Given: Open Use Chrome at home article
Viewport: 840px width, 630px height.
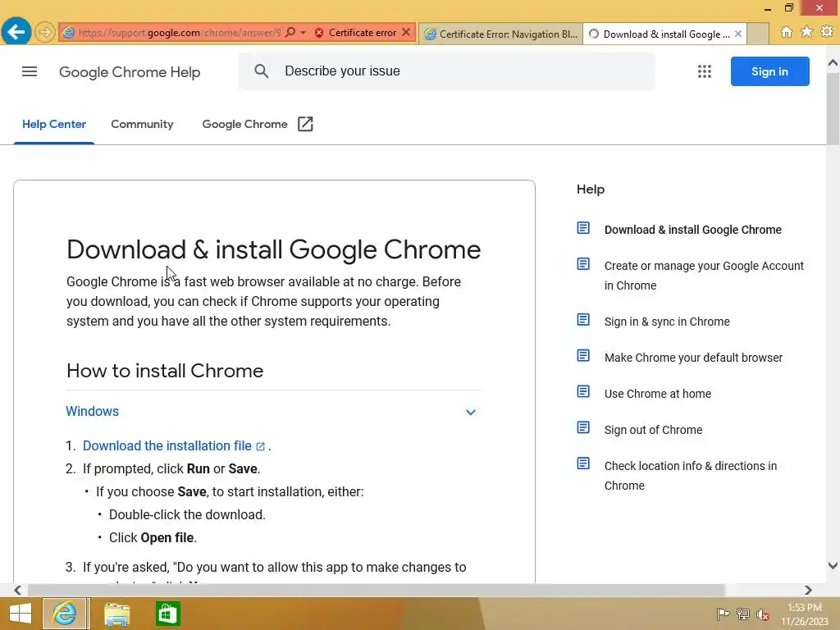Looking at the screenshot, I should [658, 394].
